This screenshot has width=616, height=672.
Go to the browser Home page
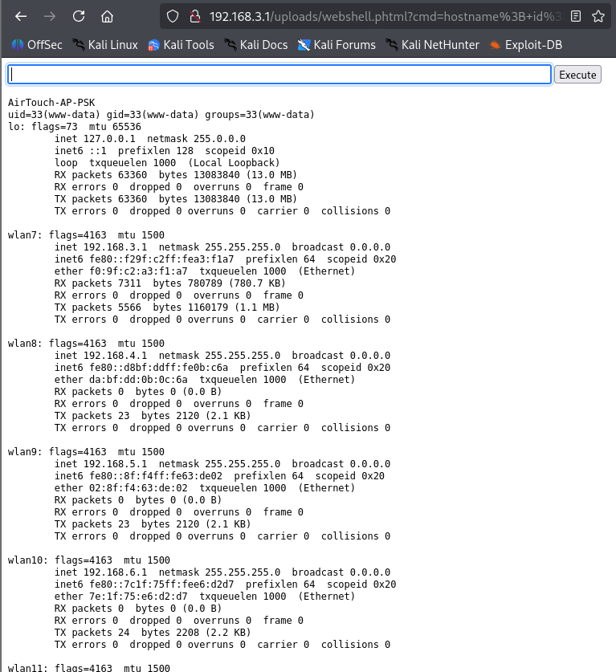click(107, 16)
